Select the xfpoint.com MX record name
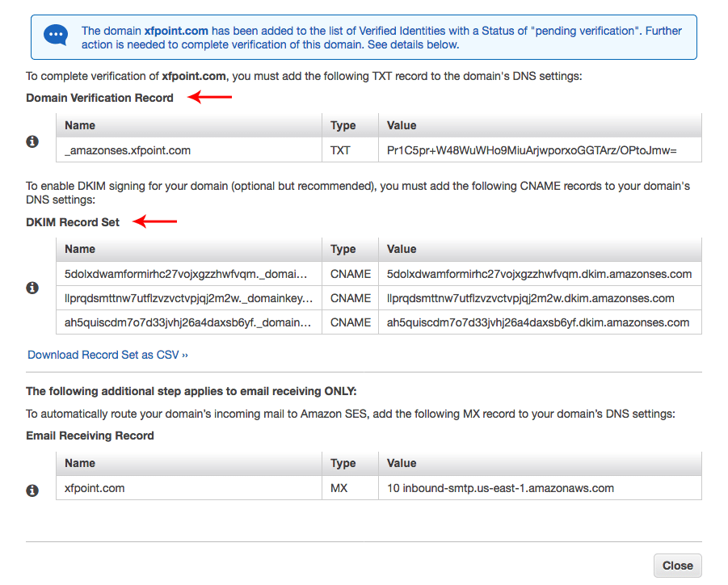Screen dimensions: 728x585 [95, 488]
